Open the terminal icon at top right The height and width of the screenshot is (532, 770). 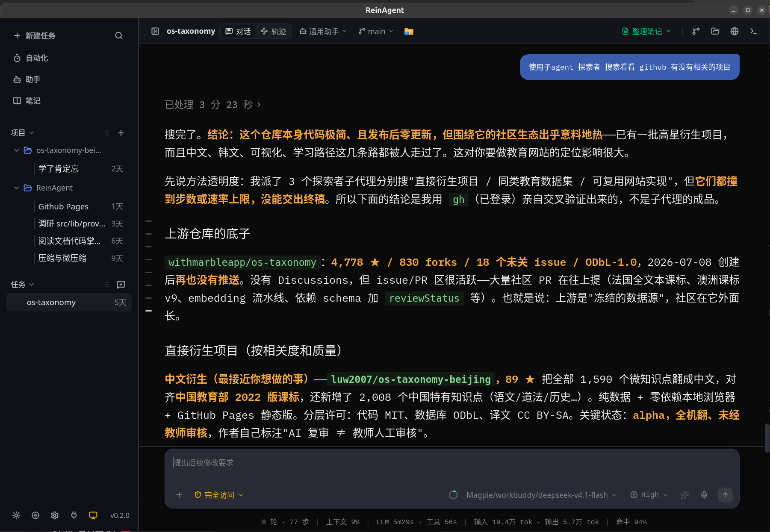click(754, 31)
